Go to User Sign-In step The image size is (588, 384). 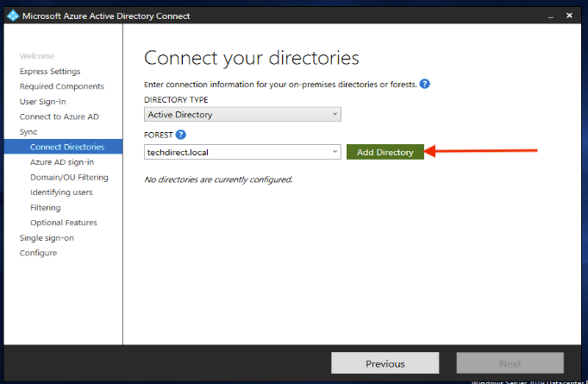coord(43,102)
